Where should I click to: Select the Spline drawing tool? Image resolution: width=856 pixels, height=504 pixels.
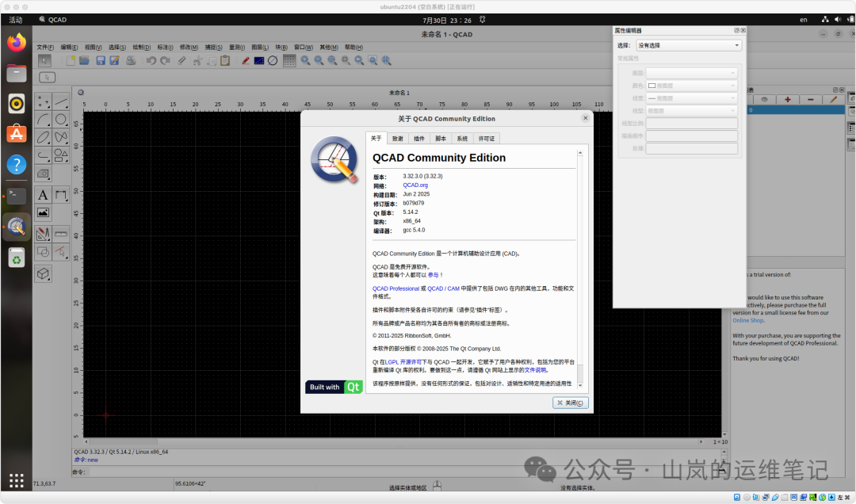pyautogui.click(x=62, y=137)
